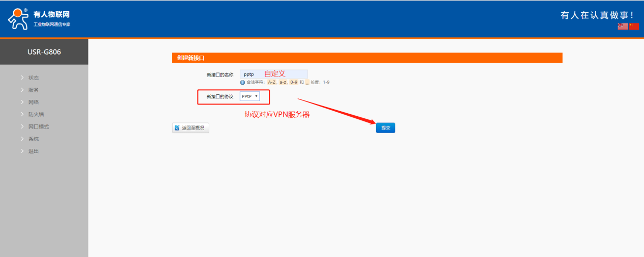Expand the 防火墙 sidebar section
Viewport: 644px width, 257px height.
36,114
